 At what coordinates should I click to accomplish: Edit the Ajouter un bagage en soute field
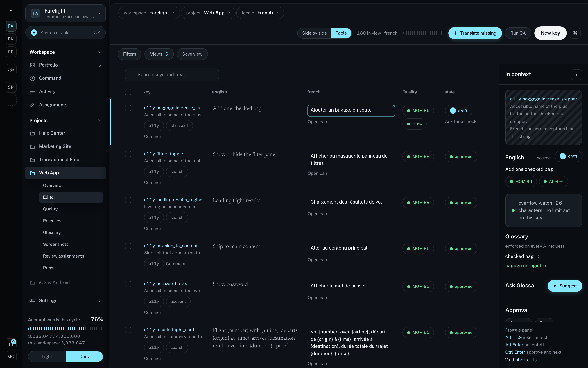(x=351, y=111)
